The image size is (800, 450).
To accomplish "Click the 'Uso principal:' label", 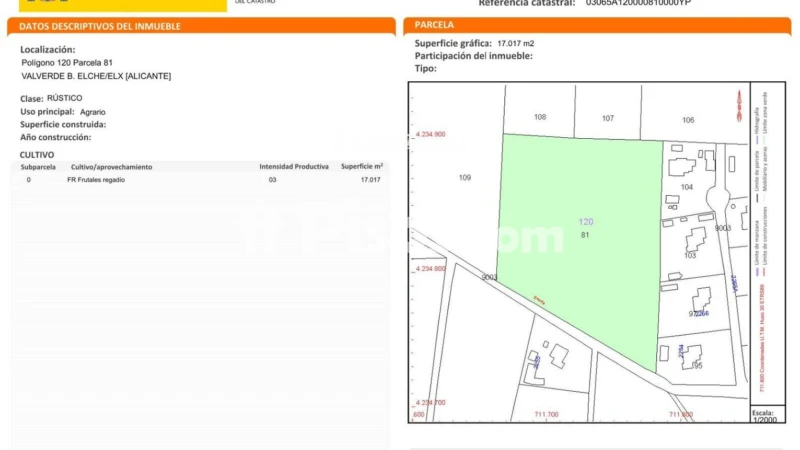I will 47,112.
